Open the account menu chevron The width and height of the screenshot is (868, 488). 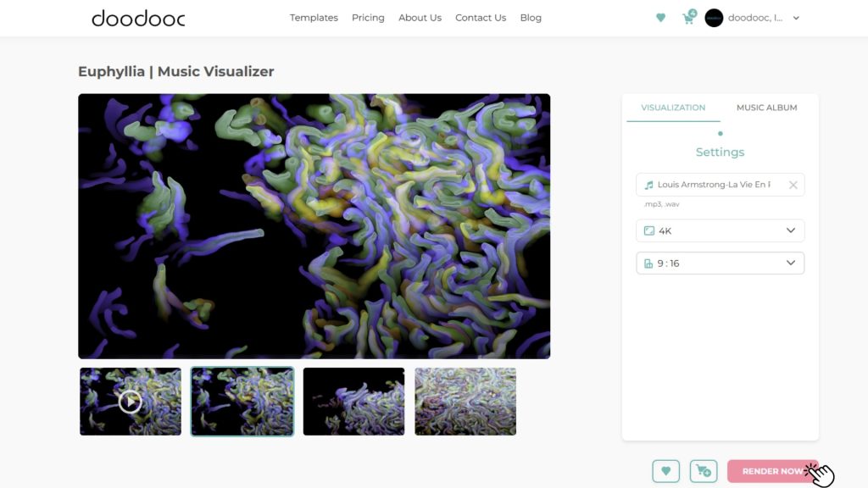tap(796, 18)
